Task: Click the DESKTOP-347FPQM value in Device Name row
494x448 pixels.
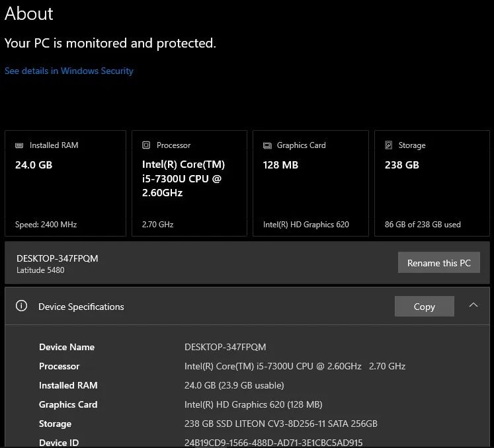Action: coord(226,347)
